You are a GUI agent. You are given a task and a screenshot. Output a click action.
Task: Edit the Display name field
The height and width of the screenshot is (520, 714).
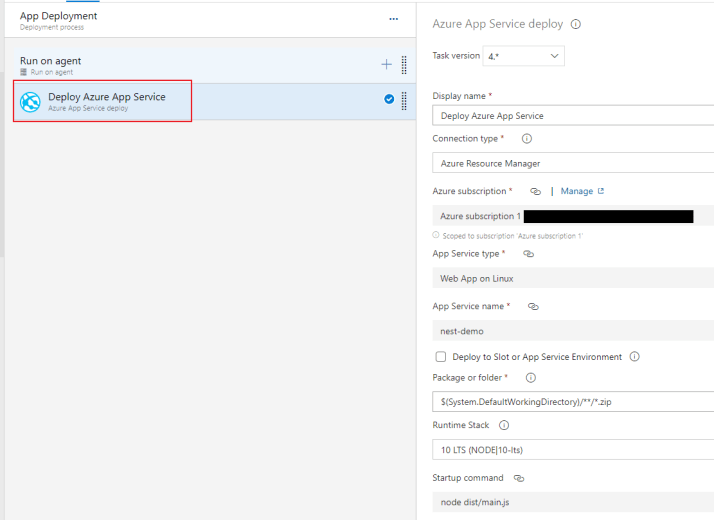click(573, 116)
